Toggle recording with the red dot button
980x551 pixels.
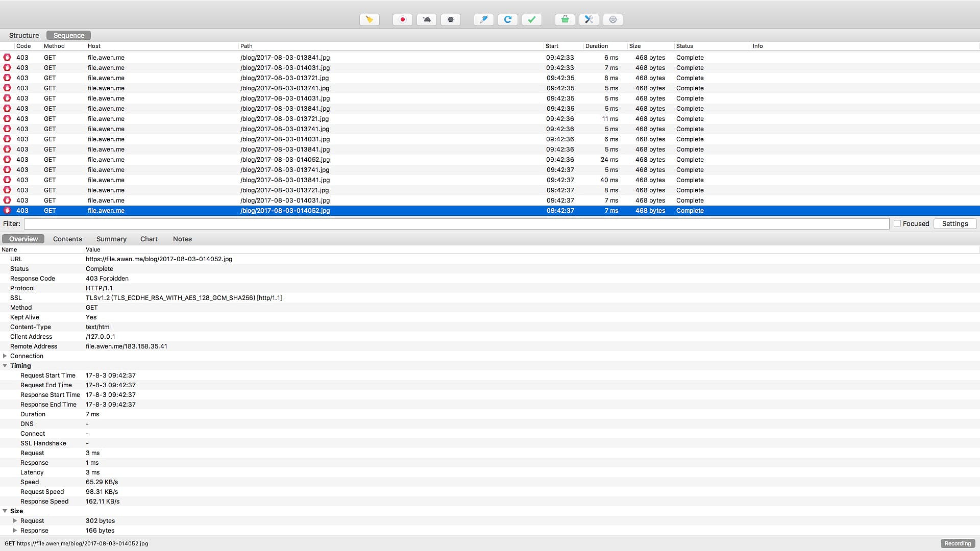(402, 19)
